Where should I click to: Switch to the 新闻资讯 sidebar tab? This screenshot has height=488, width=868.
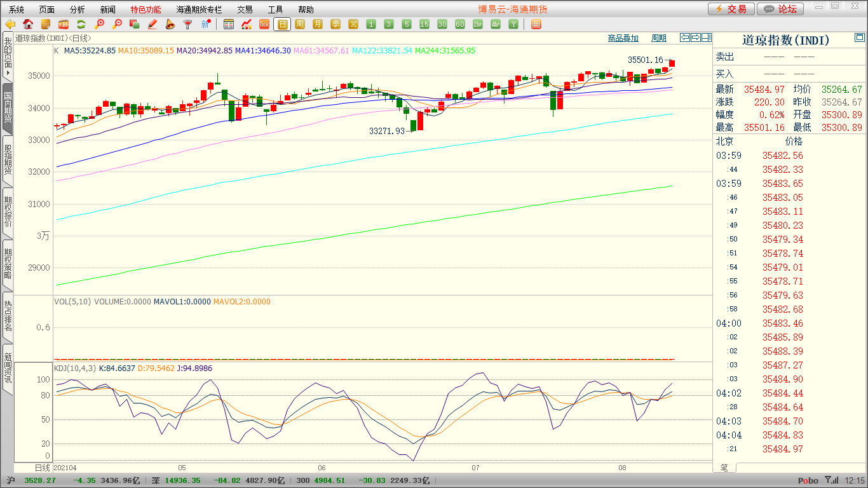click(8, 368)
